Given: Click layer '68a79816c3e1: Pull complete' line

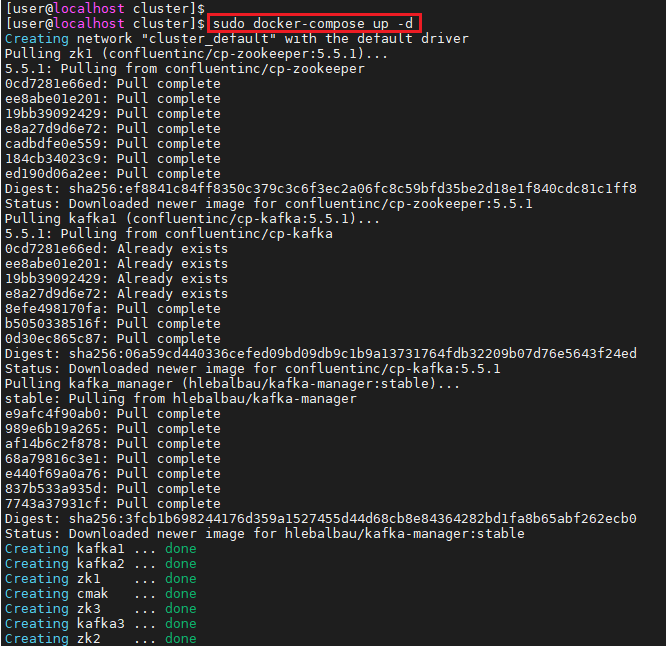Looking at the screenshot, I should [x=113, y=459].
